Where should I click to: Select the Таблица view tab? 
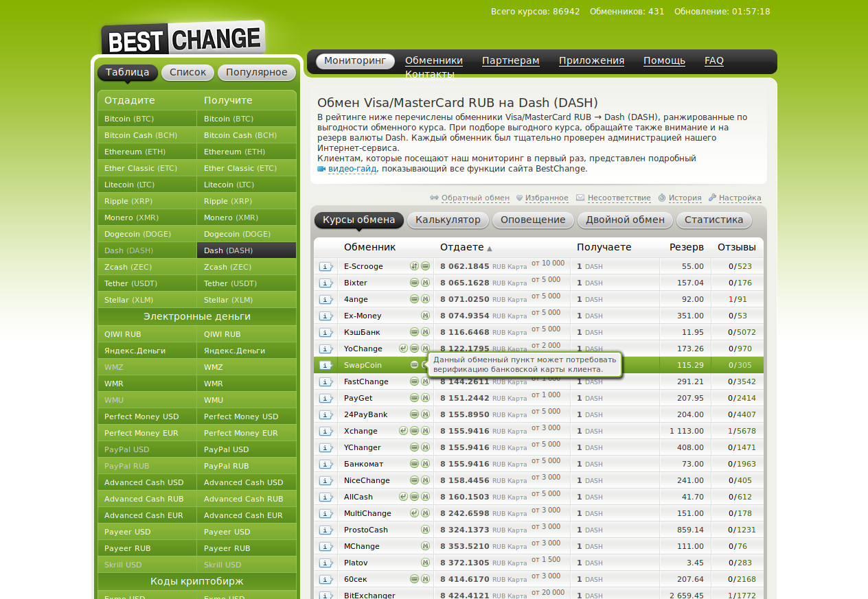[128, 73]
